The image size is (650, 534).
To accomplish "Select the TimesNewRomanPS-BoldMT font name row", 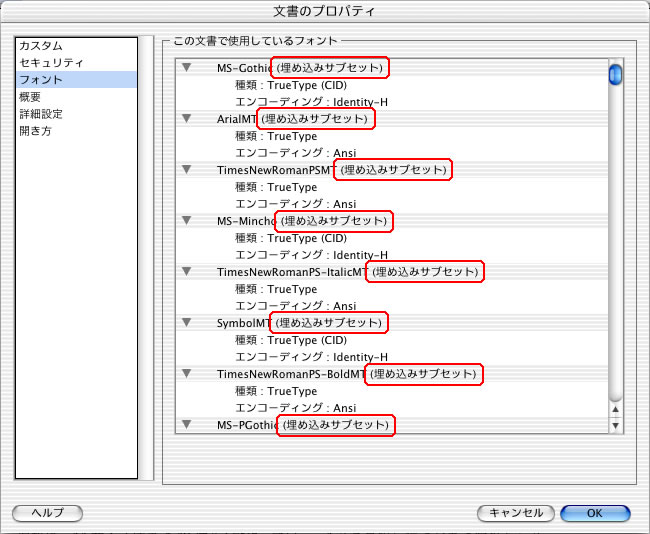I will pyautogui.click(x=392, y=374).
